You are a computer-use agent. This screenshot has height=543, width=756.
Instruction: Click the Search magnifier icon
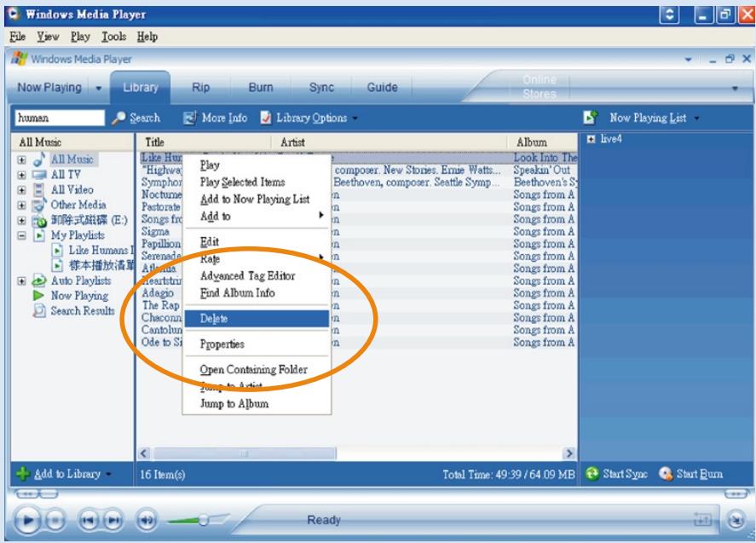tap(118, 118)
